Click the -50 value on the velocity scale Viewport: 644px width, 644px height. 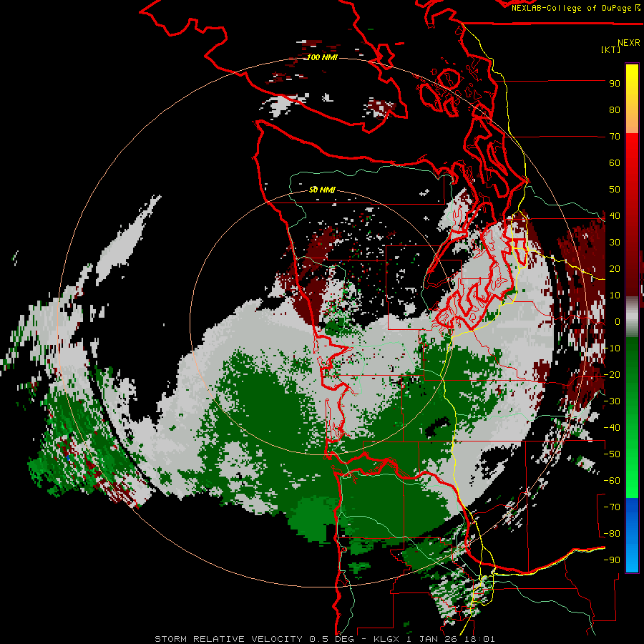pos(612,454)
